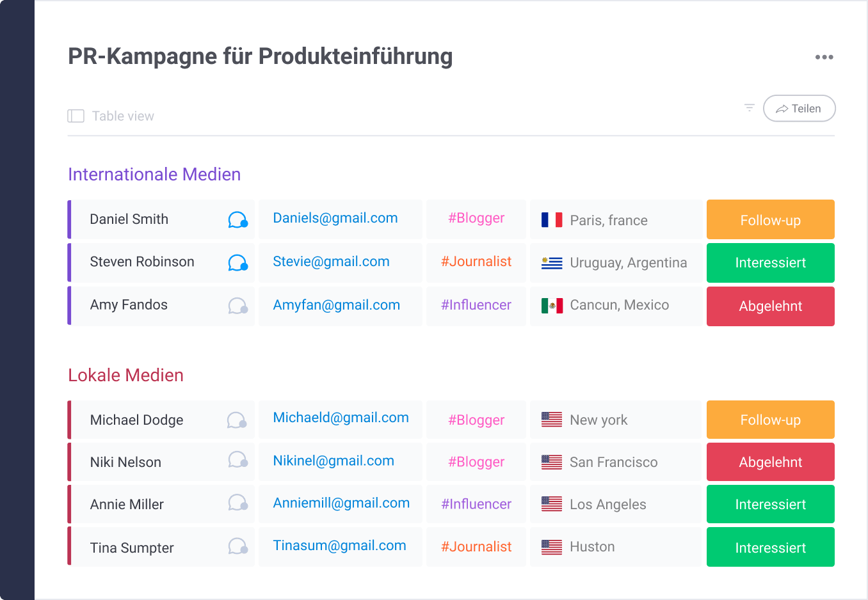The height and width of the screenshot is (600, 868).
Task: Click the Cancun, Mexico location text
Action: [x=620, y=305]
